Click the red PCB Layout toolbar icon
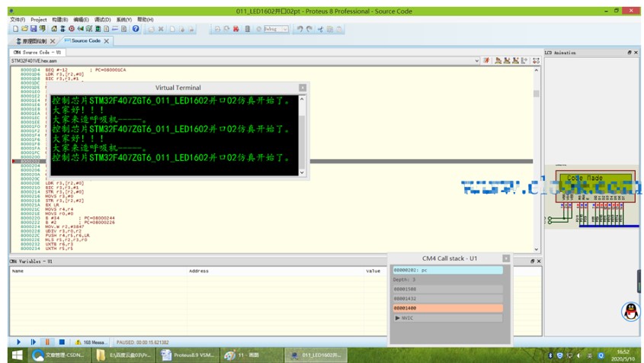 coord(72,29)
